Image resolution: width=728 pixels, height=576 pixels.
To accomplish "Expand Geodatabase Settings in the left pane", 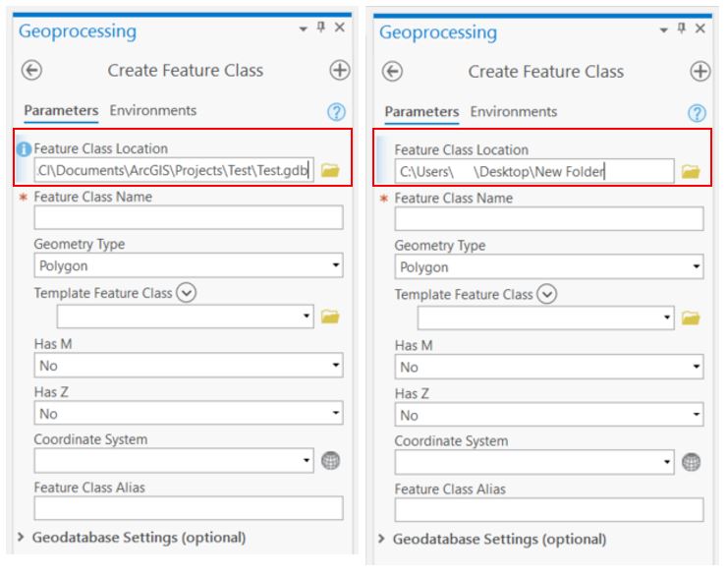I will [x=23, y=538].
